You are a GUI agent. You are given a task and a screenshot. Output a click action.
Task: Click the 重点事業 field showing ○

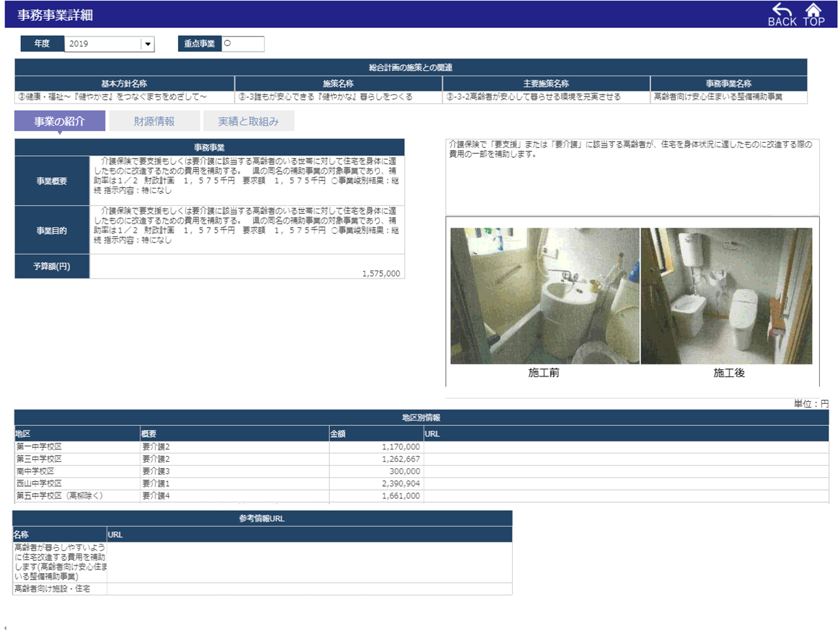242,44
